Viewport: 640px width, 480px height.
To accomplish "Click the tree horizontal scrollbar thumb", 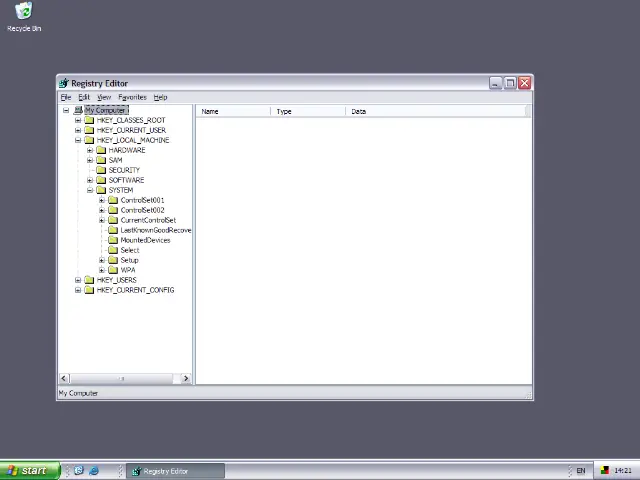I will pyautogui.click(x=122, y=378).
